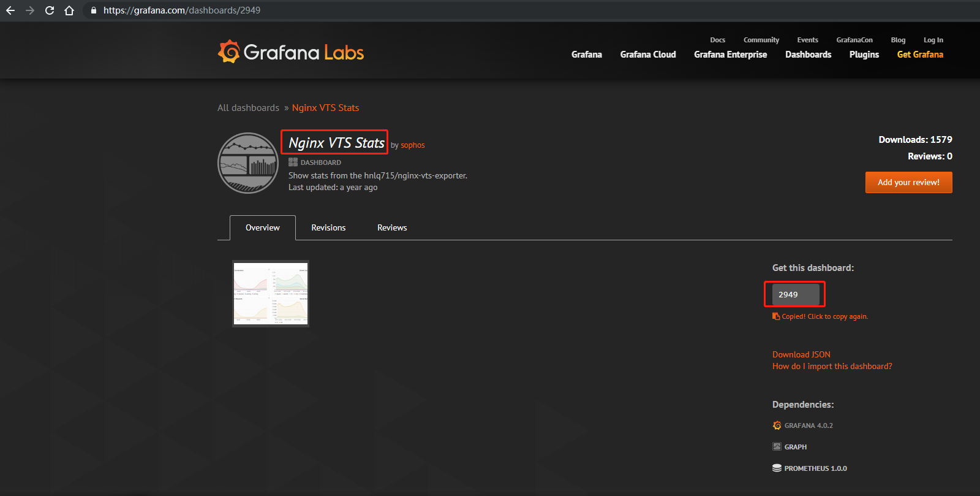The width and height of the screenshot is (980, 496).
Task: Select the dashboard type grid icon
Action: click(293, 162)
